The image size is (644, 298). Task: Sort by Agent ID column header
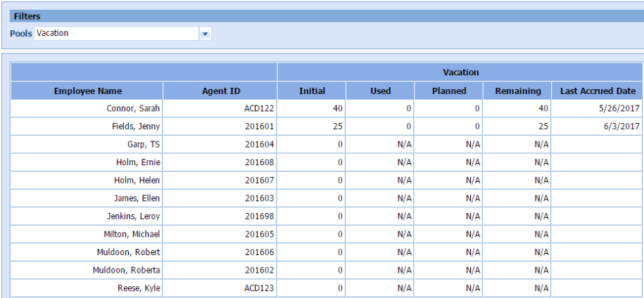pos(220,91)
